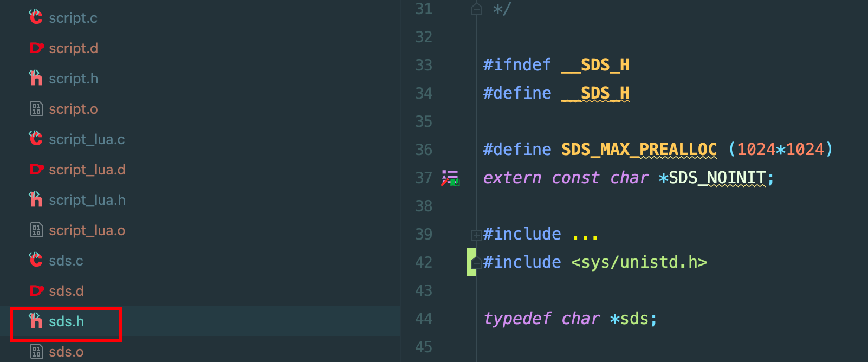The height and width of the screenshot is (362, 868).
Task: Click the sds.o binary file icon
Action: point(36,352)
